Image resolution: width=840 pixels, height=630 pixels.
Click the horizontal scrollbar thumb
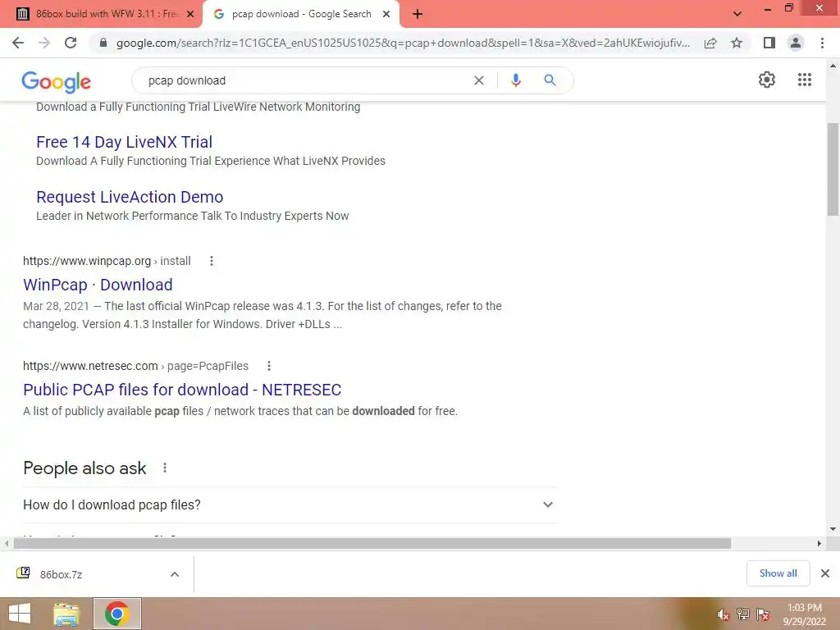(x=372, y=544)
